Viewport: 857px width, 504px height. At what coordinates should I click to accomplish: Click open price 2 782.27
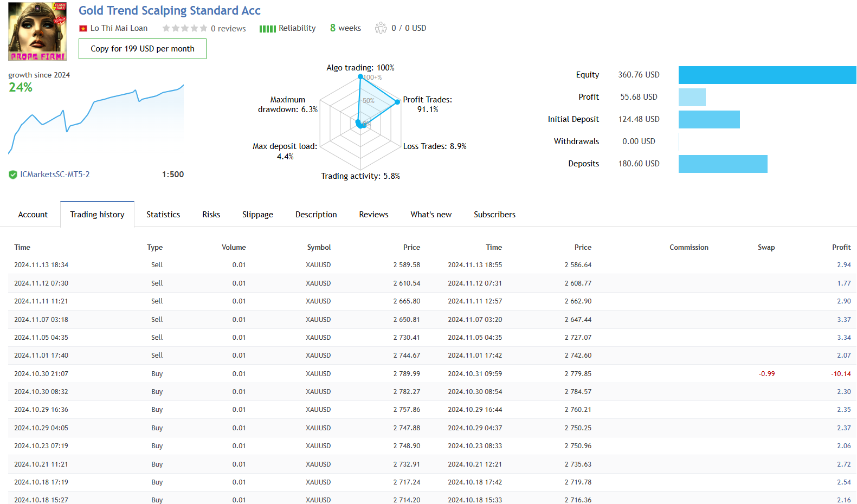click(x=407, y=392)
